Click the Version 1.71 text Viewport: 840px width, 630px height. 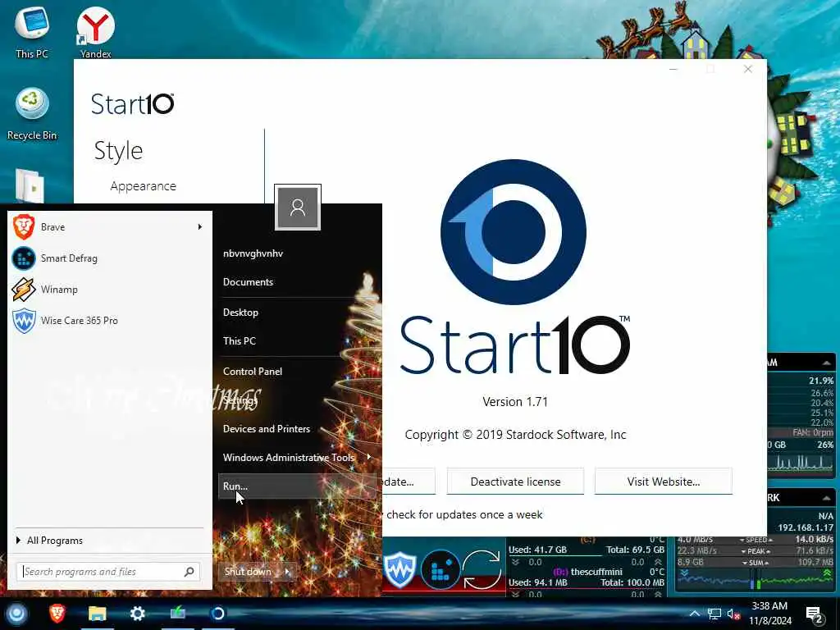(515, 402)
